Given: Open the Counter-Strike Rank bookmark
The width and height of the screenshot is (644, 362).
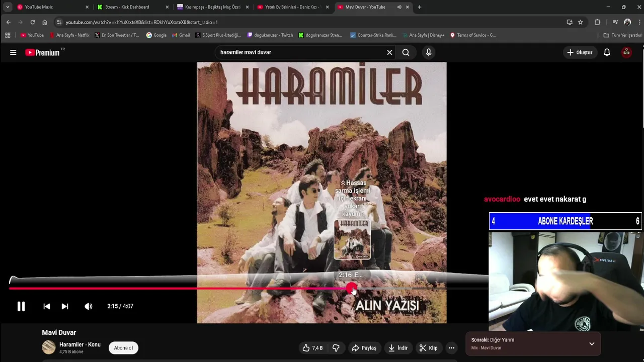Looking at the screenshot, I should pyautogui.click(x=373, y=35).
